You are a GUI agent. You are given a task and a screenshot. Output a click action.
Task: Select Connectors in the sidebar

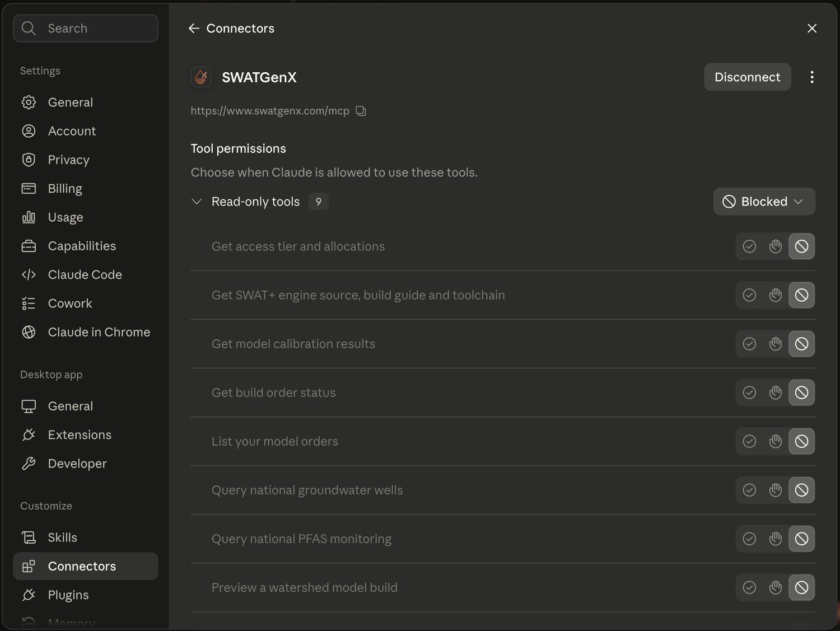point(86,566)
